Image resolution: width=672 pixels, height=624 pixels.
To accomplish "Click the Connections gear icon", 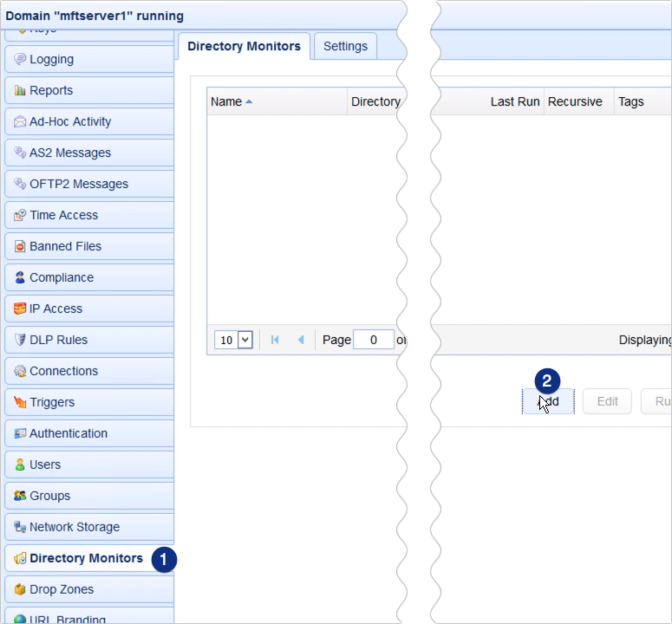I will pos(20,371).
